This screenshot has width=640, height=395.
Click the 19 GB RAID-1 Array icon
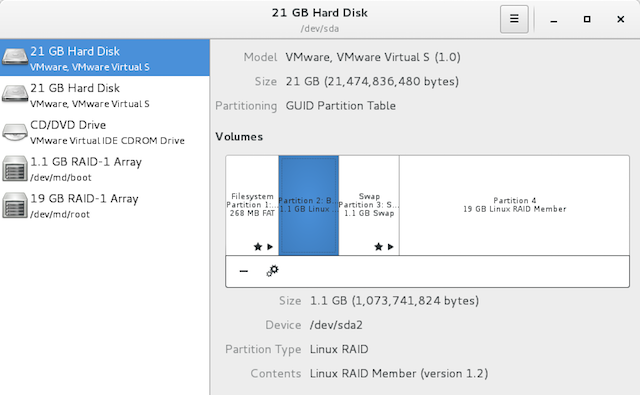[15, 205]
